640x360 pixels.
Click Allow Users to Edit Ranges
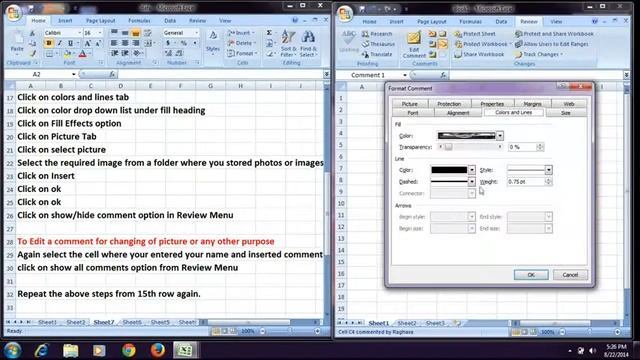tap(551, 44)
